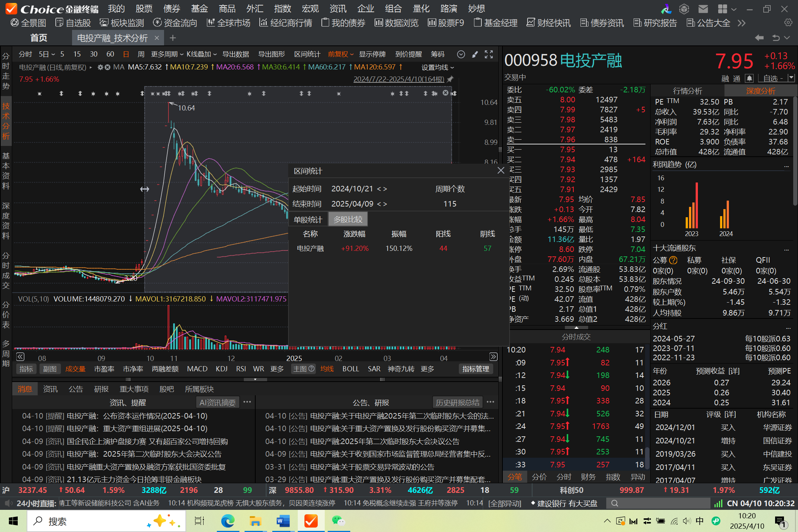This screenshot has width=798, height=532.
Task: Toggle the 成交量 sub-chart indicator
Action: 75,369
